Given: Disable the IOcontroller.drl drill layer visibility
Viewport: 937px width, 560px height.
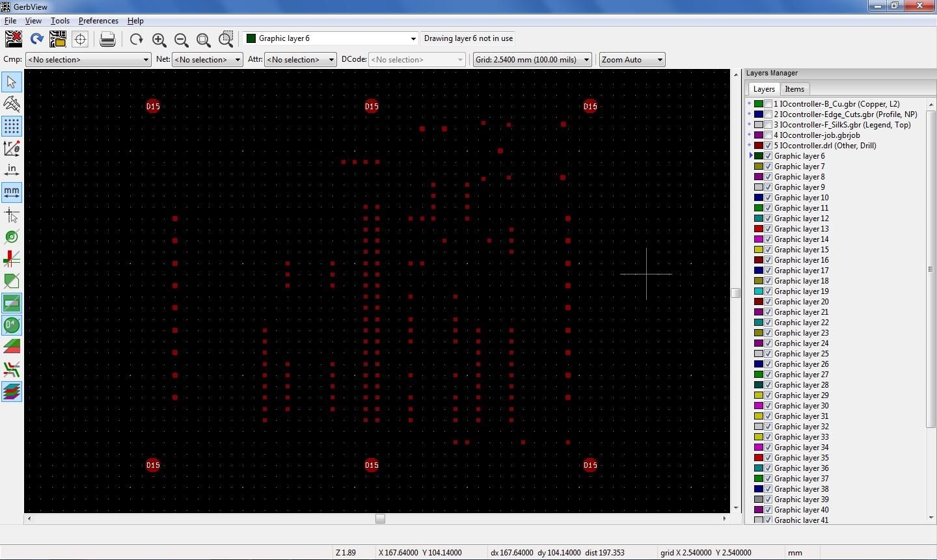Looking at the screenshot, I should click(x=768, y=145).
